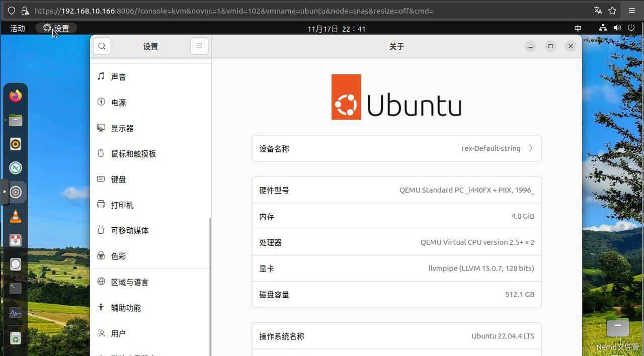Open the Settings hamburger menu
This screenshot has width=644, height=356.
[x=199, y=46]
